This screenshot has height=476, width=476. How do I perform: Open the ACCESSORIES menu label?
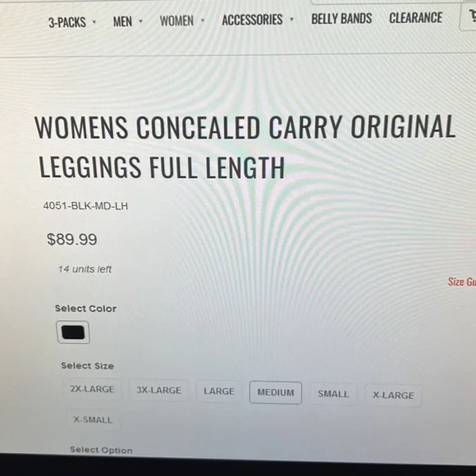click(252, 20)
